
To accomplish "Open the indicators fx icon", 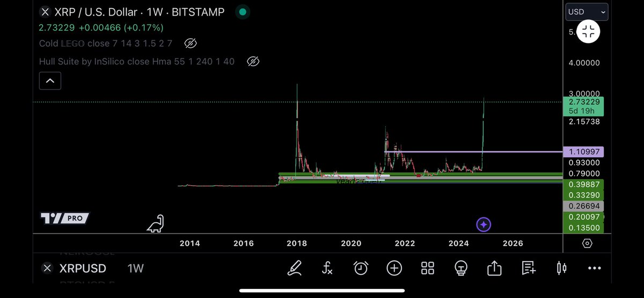I will click(327, 267).
